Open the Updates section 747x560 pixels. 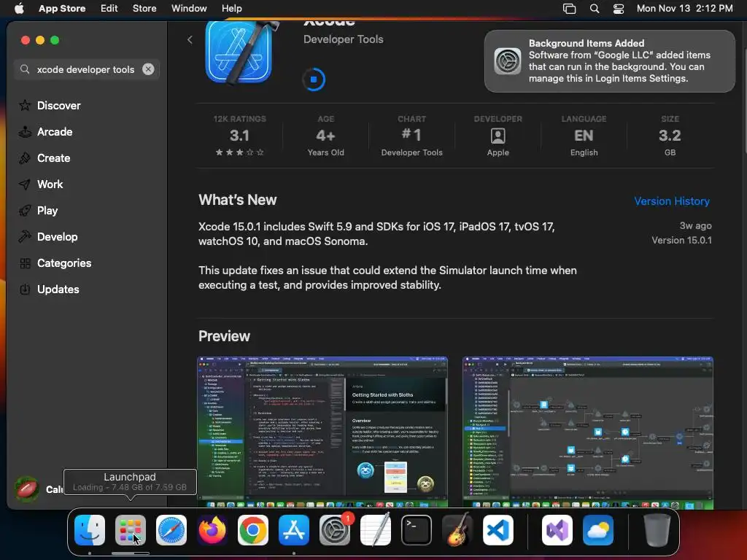(x=49, y=289)
